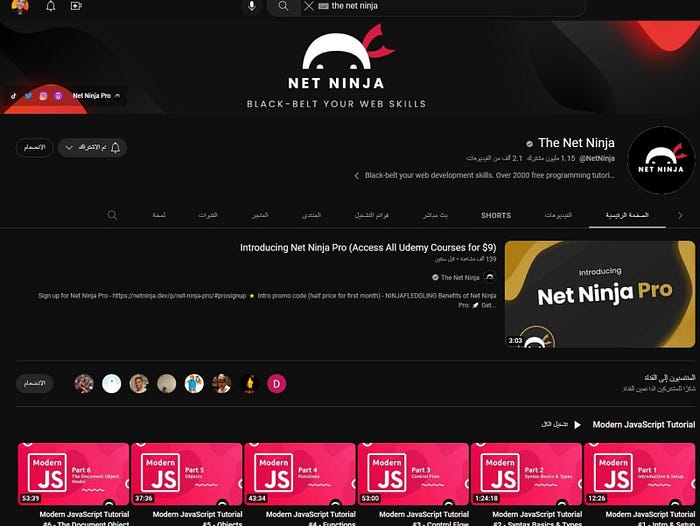
Task: Open the Videos tab (الفيديوهات)
Action: tap(558, 216)
